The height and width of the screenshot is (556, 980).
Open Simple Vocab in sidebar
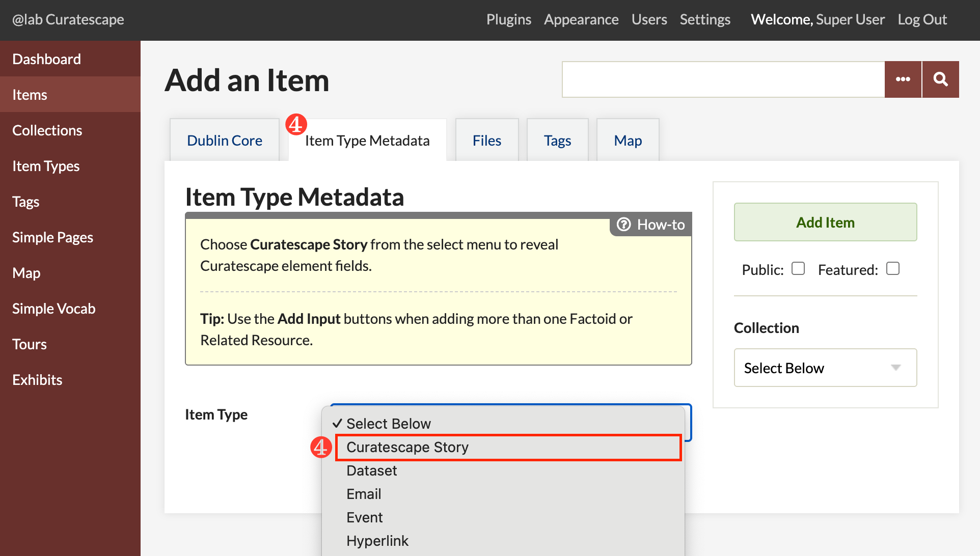coord(70,309)
